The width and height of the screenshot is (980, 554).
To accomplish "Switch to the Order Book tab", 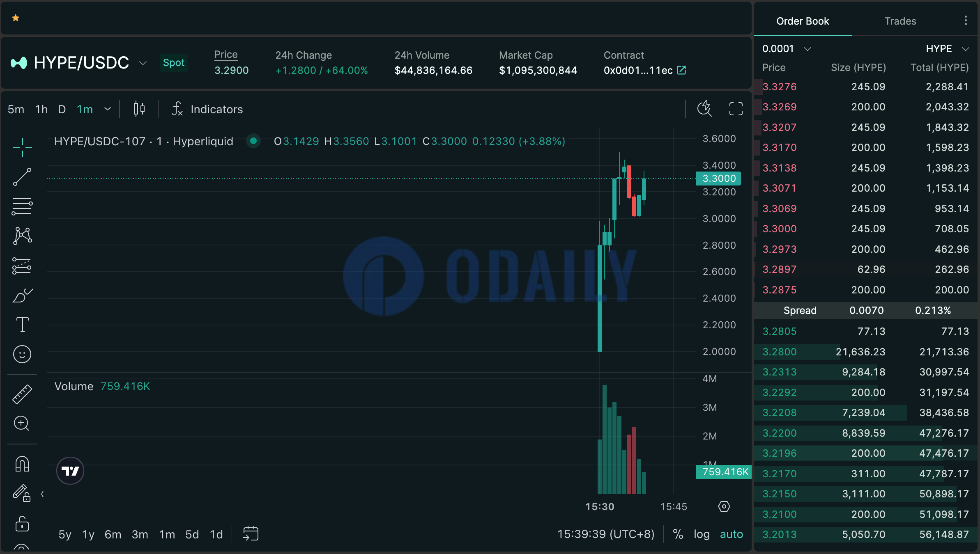I will click(803, 21).
